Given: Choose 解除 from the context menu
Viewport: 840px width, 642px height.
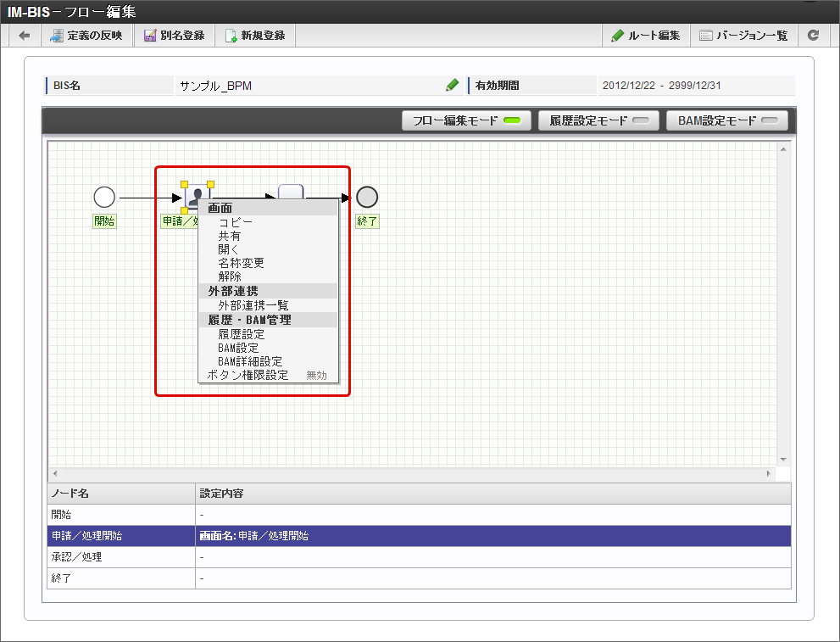Looking at the screenshot, I should pos(268,276).
